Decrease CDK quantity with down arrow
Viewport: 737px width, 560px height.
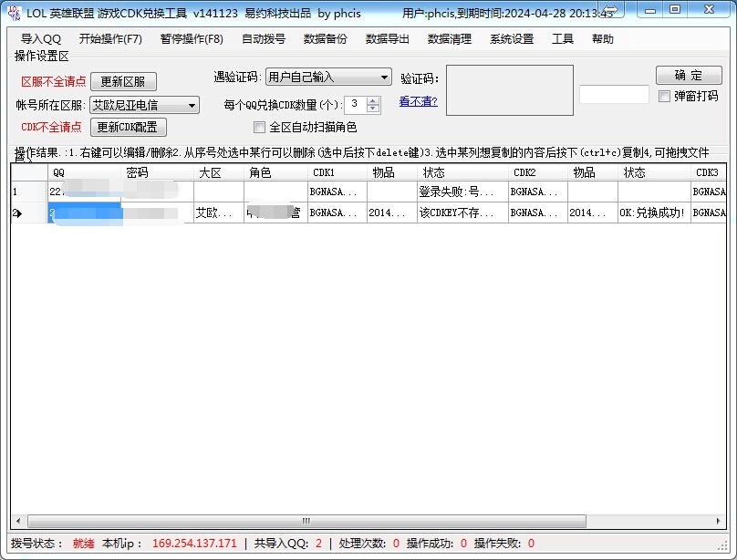coord(373,109)
